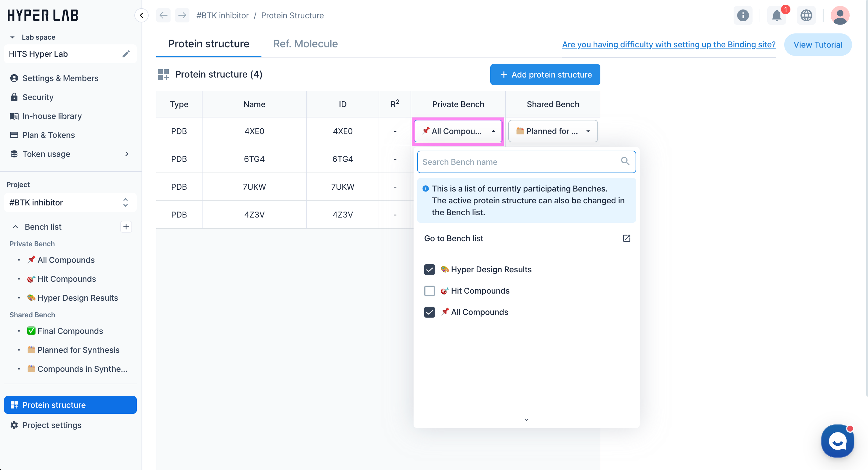The image size is (868, 470).
Task: Click Add protein structure button
Action: coord(545,74)
